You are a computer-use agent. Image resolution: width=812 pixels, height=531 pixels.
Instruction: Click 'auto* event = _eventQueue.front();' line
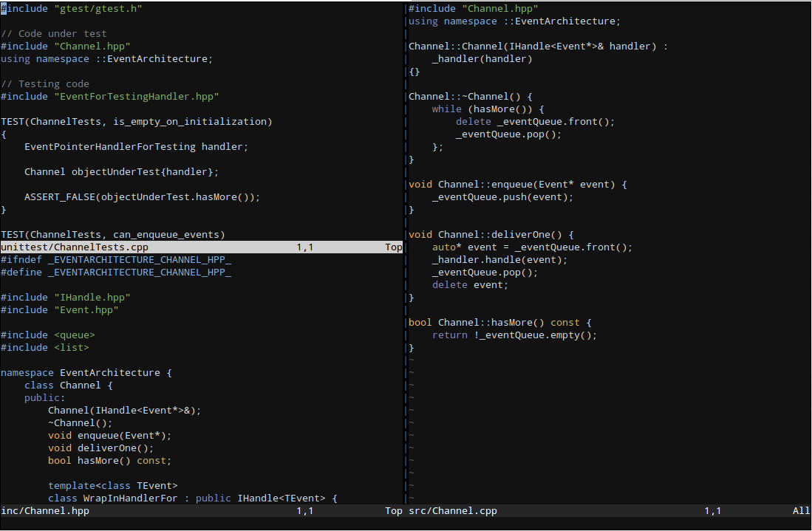(x=533, y=247)
